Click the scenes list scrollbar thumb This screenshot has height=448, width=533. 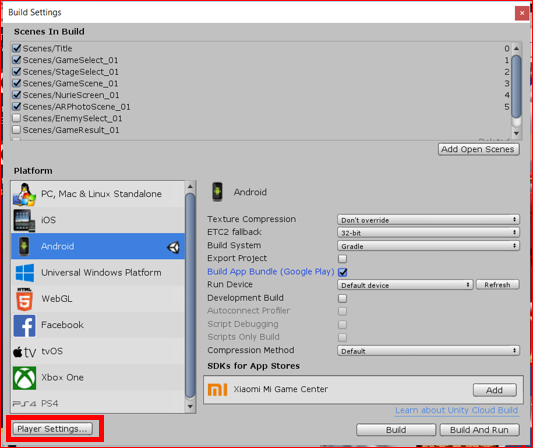516,87
